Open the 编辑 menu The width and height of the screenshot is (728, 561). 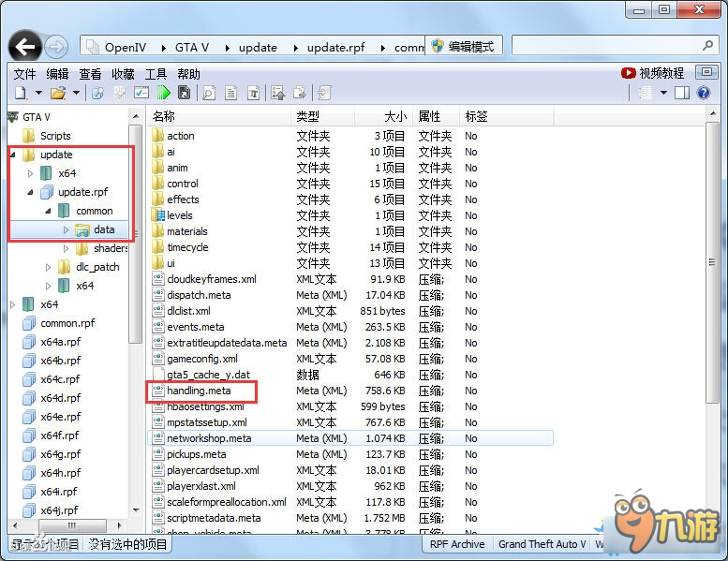(57, 74)
